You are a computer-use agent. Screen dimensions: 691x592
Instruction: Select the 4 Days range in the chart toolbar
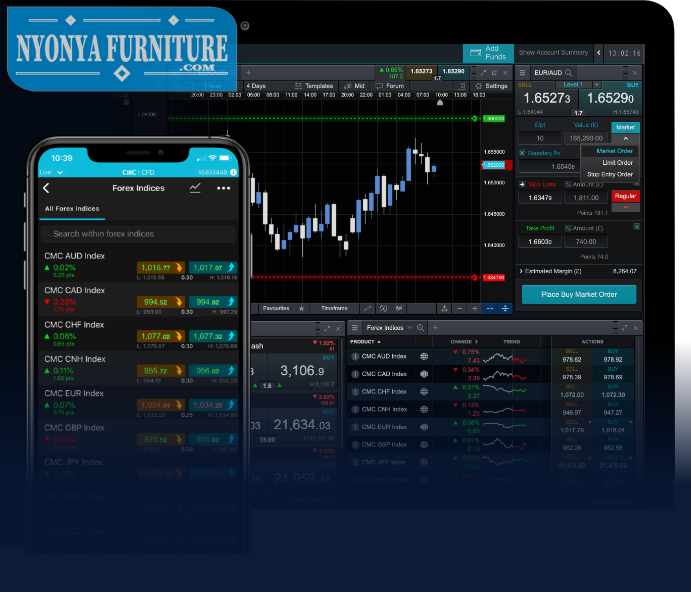[256, 86]
